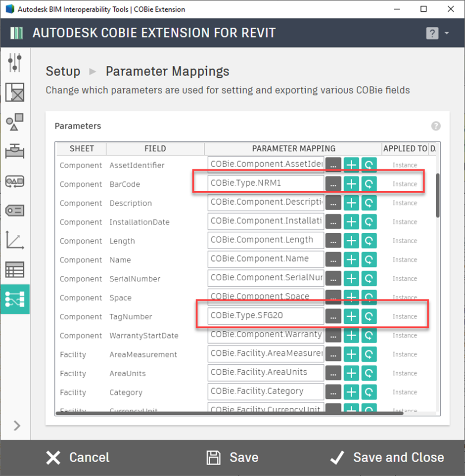Viewport: 465px width, 476px height.
Task: Reset mapping for Component SerialNumber row
Action: click(x=369, y=278)
